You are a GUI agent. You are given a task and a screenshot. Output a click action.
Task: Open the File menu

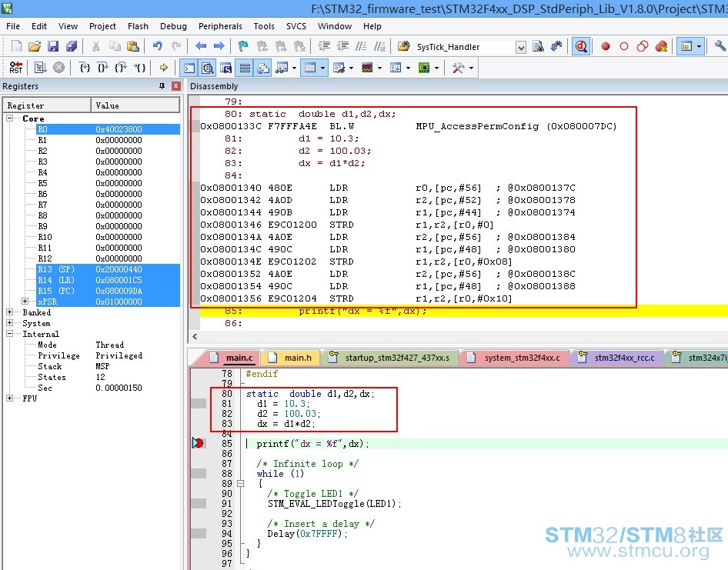click(12, 26)
